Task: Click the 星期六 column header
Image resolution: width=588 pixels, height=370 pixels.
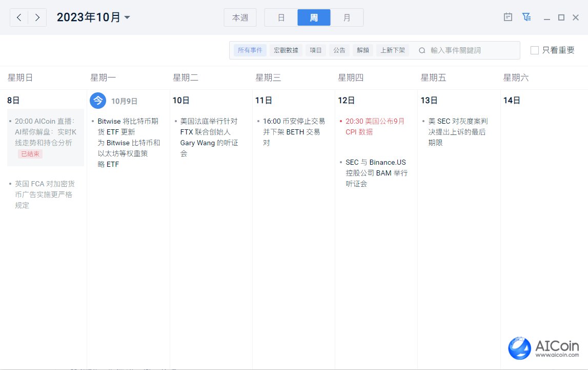Action: point(516,77)
